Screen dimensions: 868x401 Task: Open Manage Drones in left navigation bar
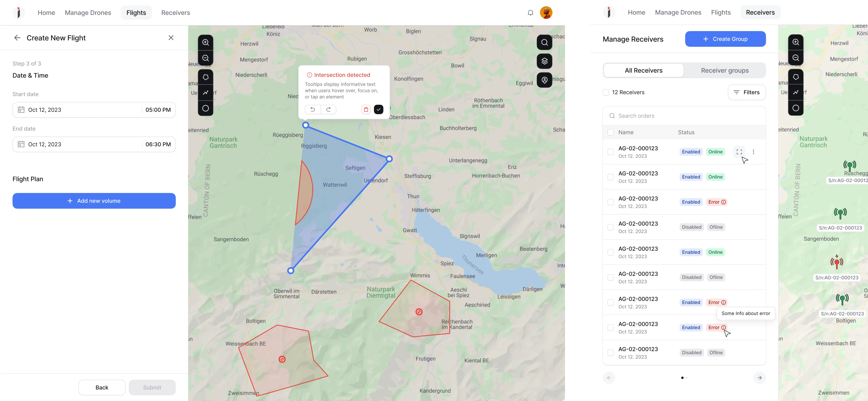(88, 13)
